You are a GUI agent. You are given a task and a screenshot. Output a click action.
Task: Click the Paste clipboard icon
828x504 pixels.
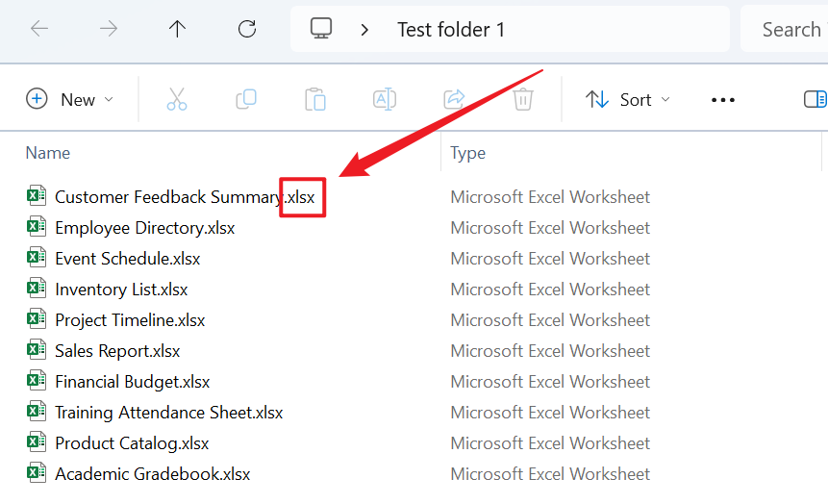315,99
